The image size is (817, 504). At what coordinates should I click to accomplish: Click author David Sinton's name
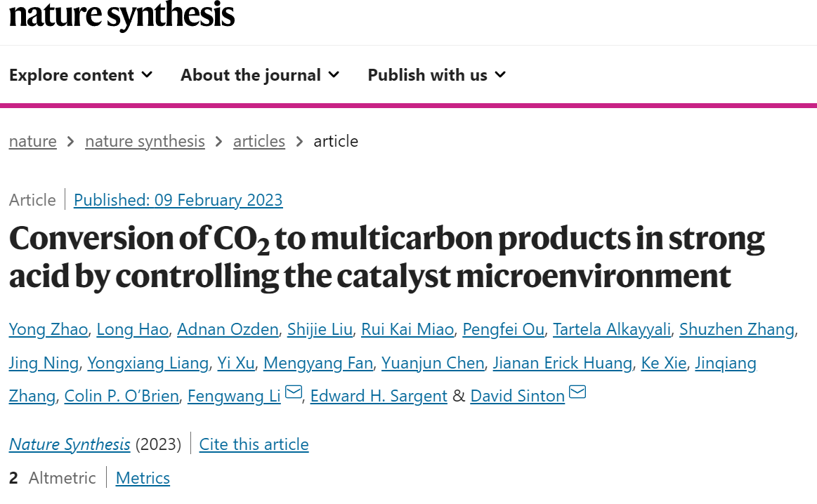pyautogui.click(x=518, y=396)
